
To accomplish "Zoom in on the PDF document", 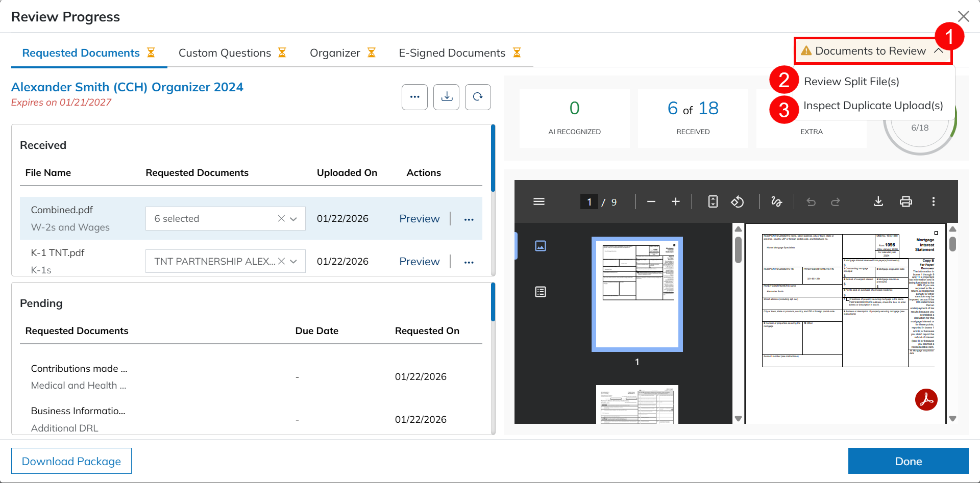I will coord(675,202).
